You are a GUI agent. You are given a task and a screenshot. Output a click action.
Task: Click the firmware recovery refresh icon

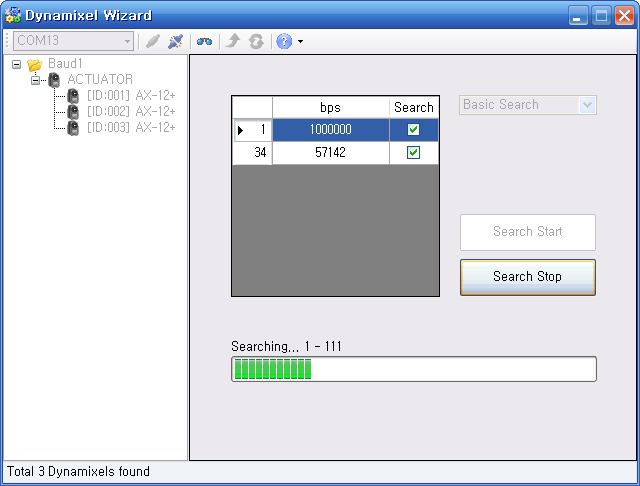256,41
